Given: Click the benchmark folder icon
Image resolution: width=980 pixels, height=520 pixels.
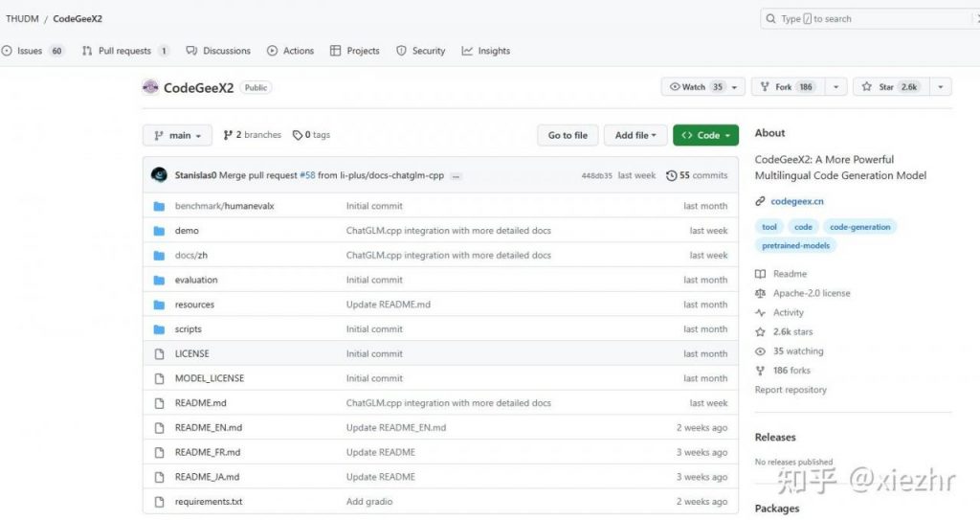Looking at the screenshot, I should (x=159, y=206).
